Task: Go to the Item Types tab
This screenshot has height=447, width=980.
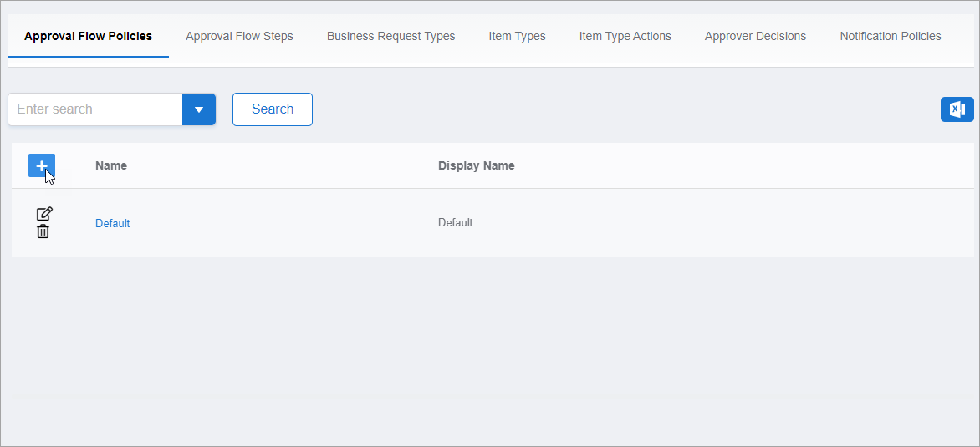Action: 517,36
